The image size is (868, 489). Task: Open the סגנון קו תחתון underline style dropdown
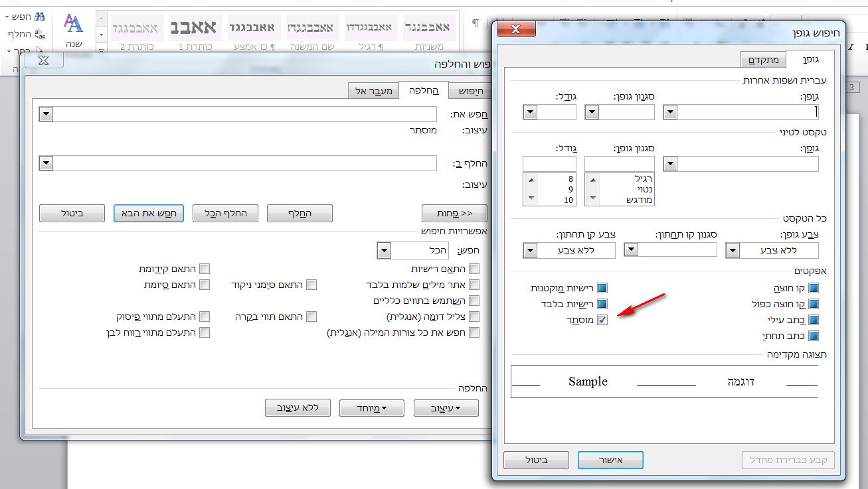(632, 250)
